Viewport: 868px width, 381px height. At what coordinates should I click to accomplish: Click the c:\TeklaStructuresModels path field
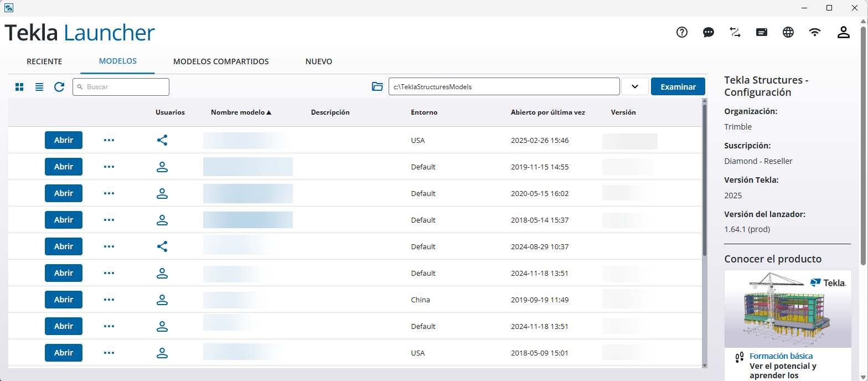(x=504, y=86)
